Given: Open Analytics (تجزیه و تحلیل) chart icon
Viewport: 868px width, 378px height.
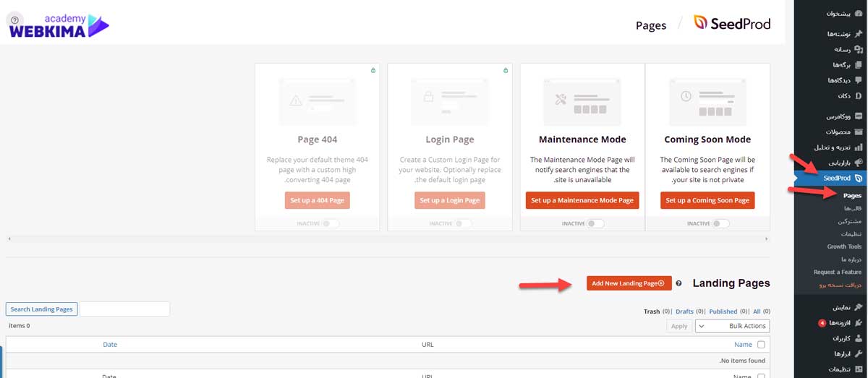Looking at the screenshot, I should point(858,147).
